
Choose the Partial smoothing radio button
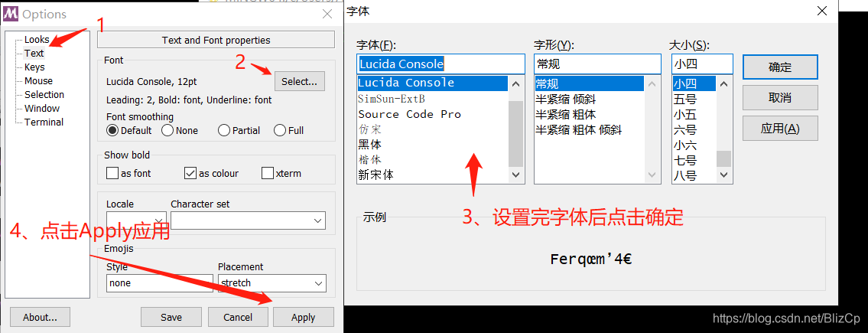point(224,130)
